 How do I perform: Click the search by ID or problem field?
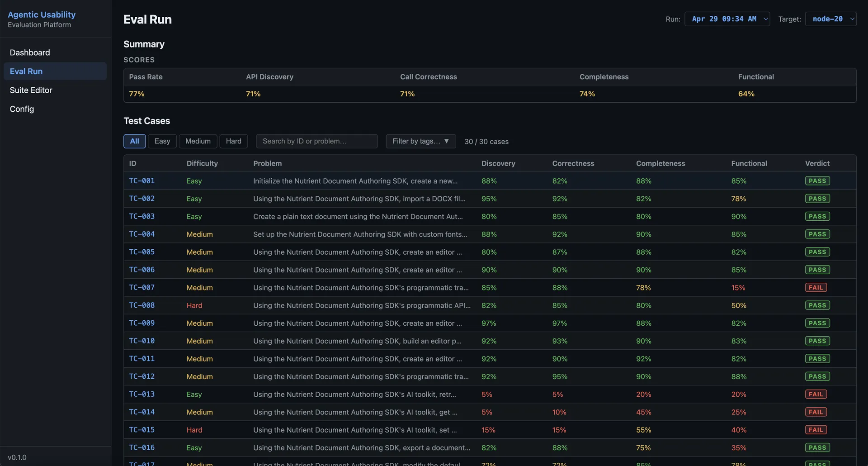tap(317, 141)
